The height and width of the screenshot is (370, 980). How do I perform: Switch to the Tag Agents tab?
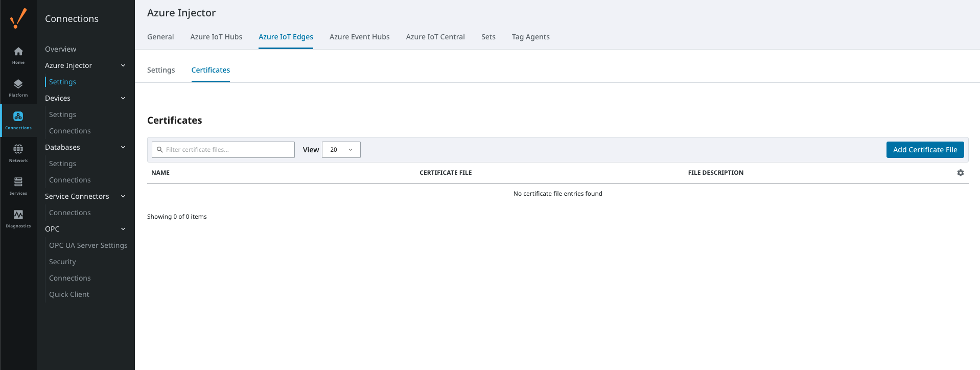[x=530, y=37]
